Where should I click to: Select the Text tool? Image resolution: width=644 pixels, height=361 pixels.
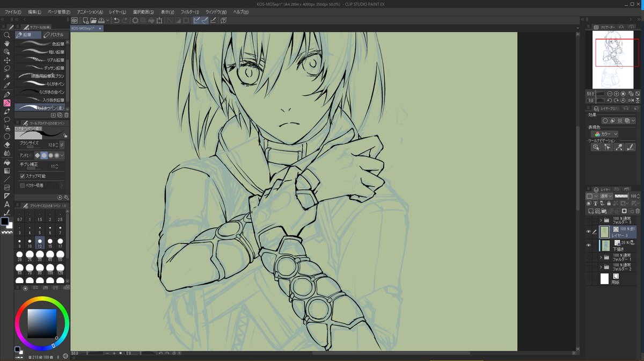pyautogui.click(x=7, y=204)
